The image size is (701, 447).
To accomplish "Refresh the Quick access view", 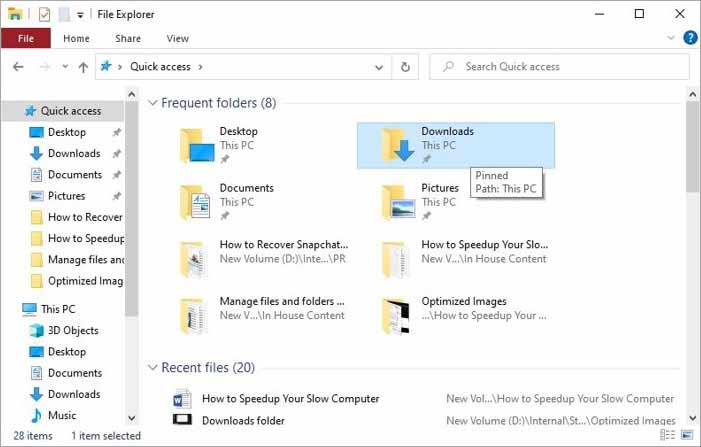I will 405,67.
